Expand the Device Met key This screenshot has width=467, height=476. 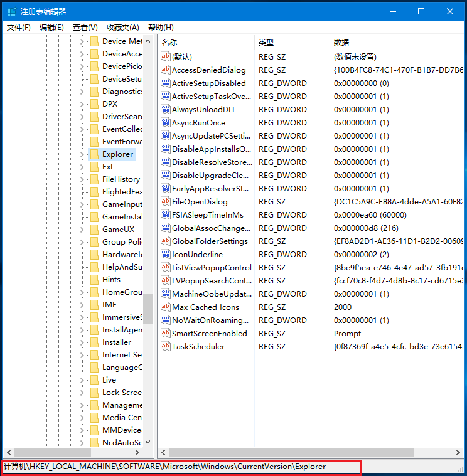(82, 41)
